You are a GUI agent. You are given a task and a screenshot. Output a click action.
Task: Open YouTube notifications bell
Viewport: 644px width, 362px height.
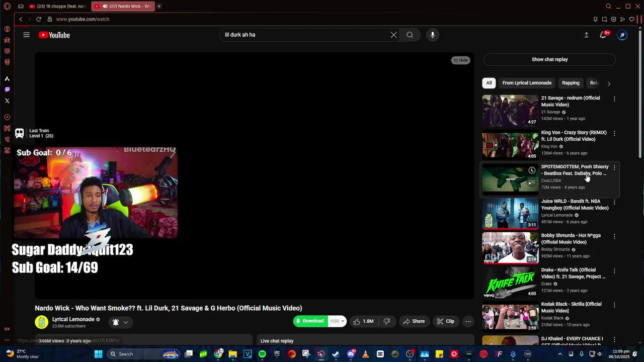[x=603, y=35]
